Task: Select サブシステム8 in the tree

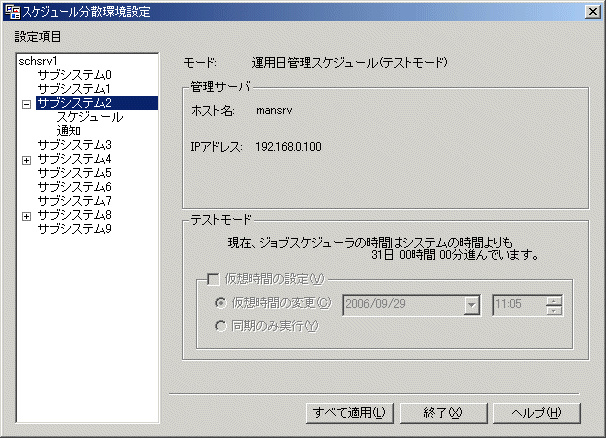Action: click(75, 215)
